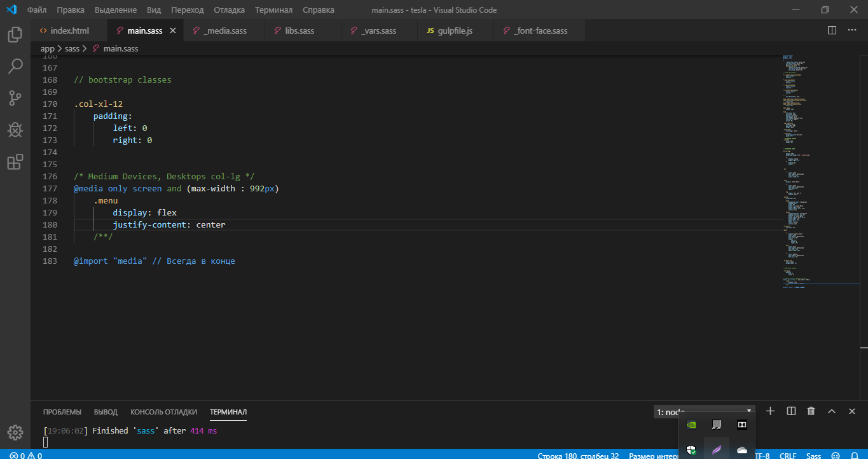Image resolution: width=868 pixels, height=459 pixels.
Task: Open the Терминал menu
Action: coord(273,10)
